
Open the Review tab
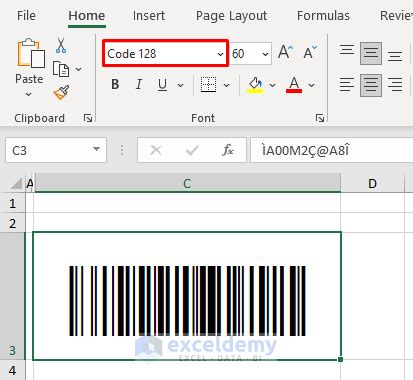396,16
